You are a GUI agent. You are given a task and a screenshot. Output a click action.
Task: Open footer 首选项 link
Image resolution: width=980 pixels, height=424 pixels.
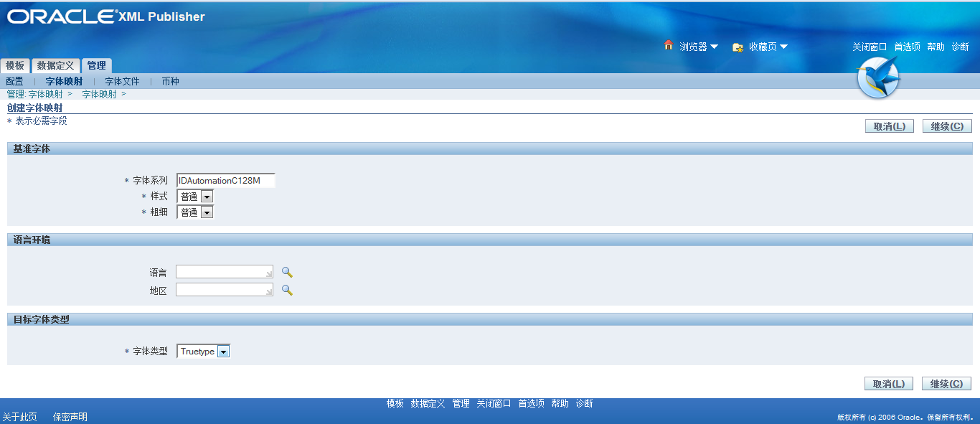tap(532, 404)
